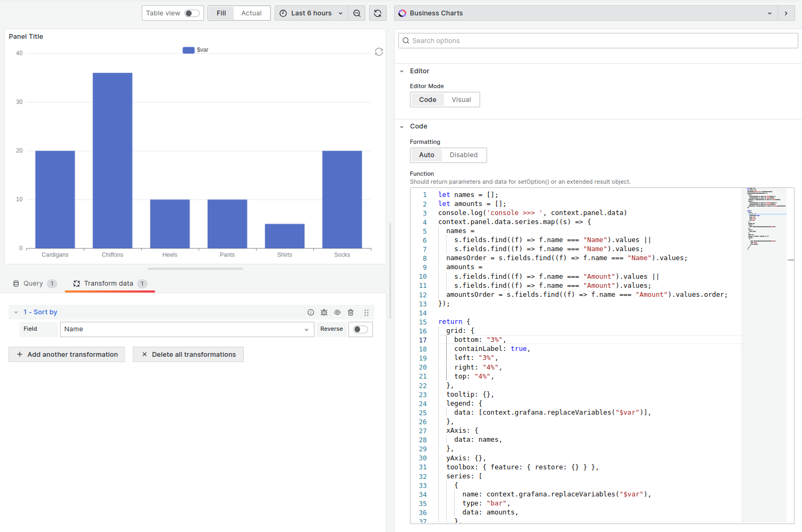Click Add another transformation

tap(67, 354)
